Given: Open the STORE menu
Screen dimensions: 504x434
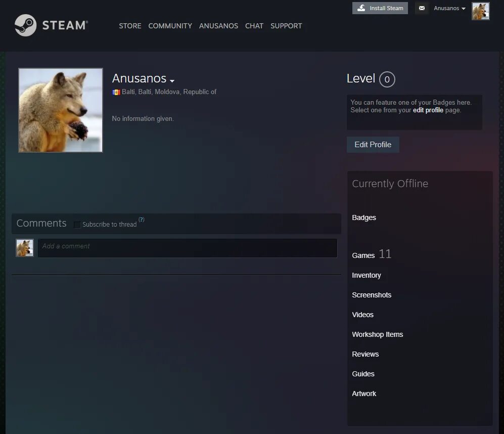Looking at the screenshot, I should pos(130,26).
